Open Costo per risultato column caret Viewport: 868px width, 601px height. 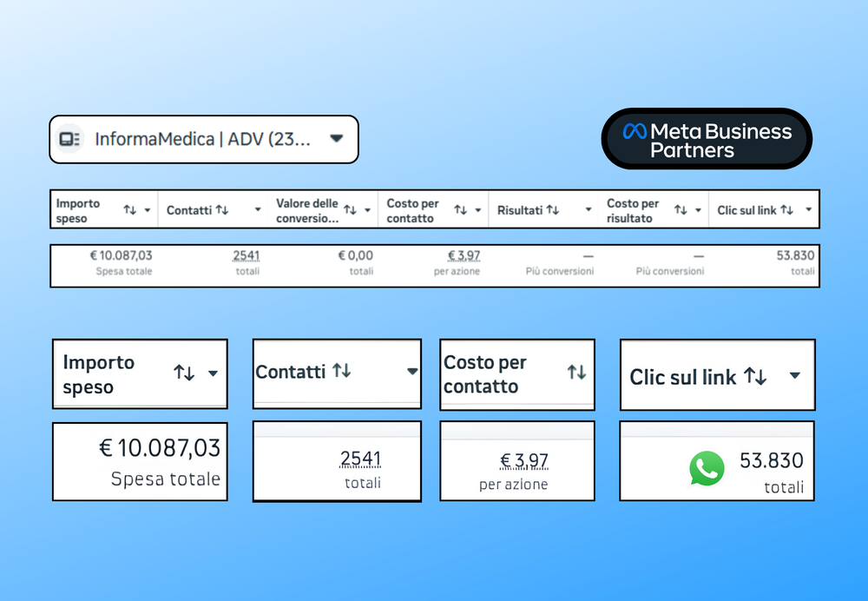click(698, 210)
